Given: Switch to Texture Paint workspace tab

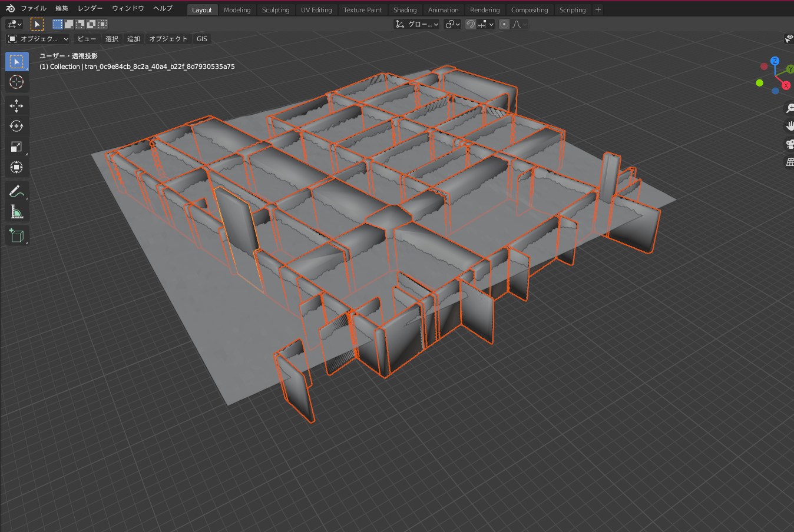Looking at the screenshot, I should pos(362,10).
